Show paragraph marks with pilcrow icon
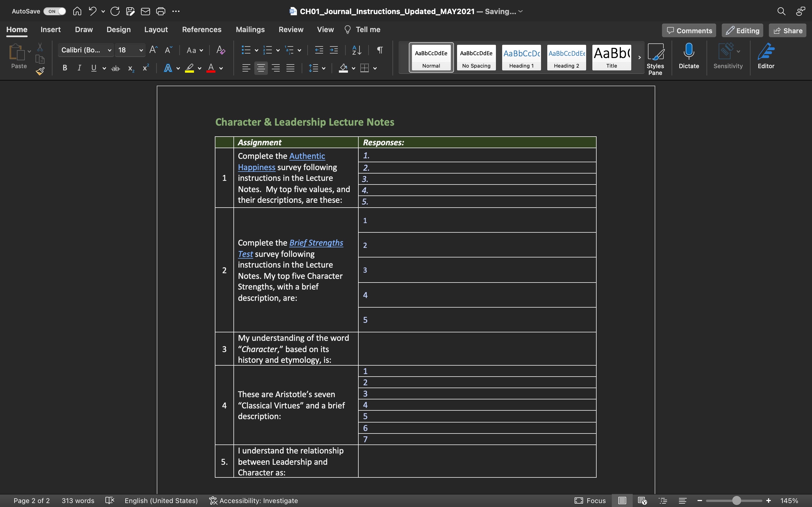 [380, 50]
